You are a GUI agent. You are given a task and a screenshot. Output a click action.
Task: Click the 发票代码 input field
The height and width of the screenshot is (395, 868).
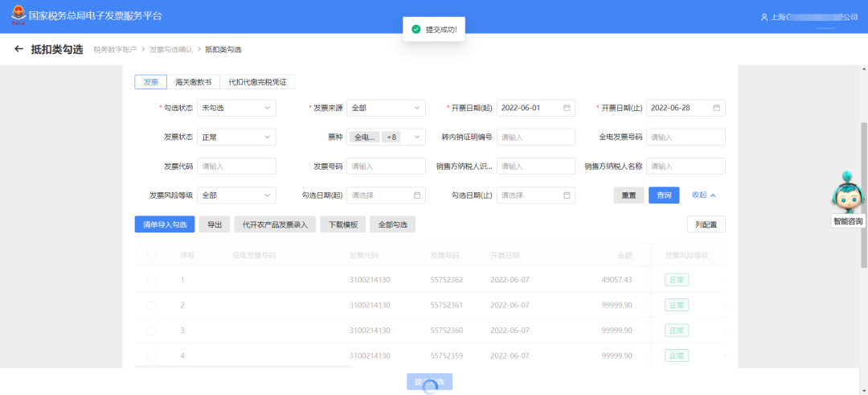pyautogui.click(x=236, y=166)
